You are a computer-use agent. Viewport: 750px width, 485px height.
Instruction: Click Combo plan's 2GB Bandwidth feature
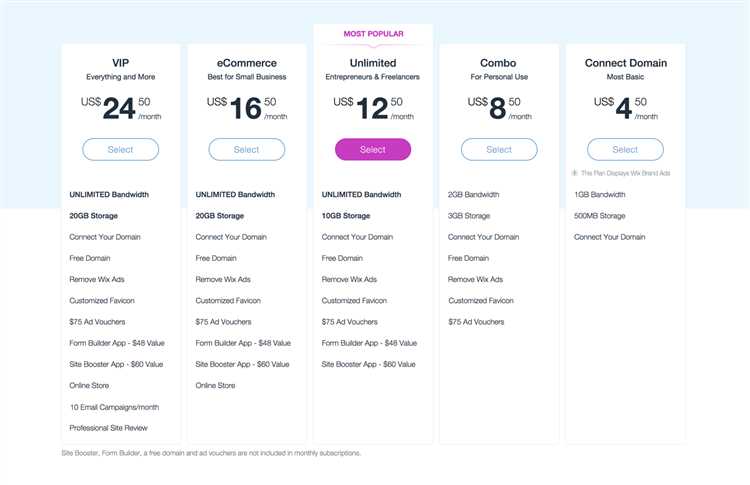[474, 195]
